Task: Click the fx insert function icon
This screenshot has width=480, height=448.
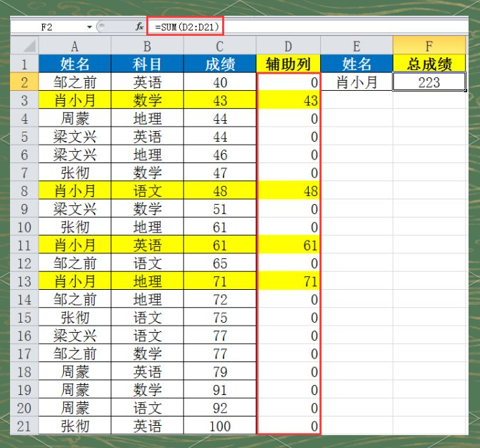Action: (139, 27)
